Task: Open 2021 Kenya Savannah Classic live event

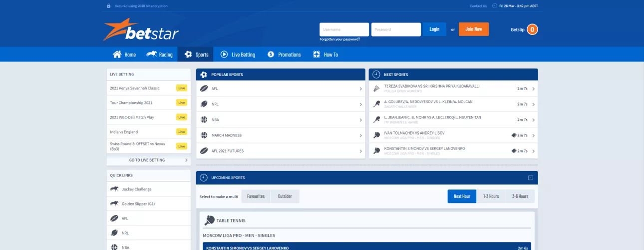Action: click(x=149, y=88)
